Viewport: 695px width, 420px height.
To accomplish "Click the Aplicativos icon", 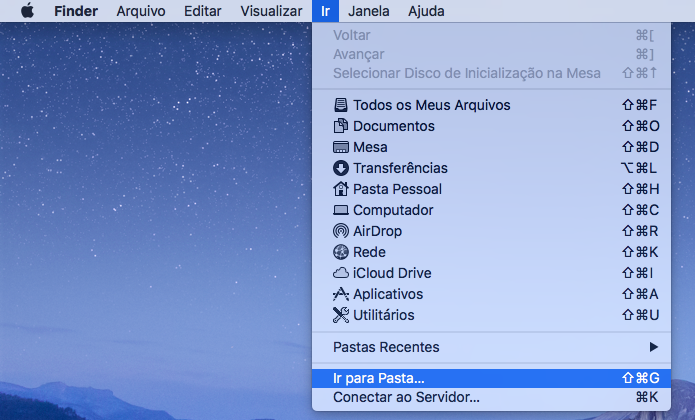I will tap(340, 294).
